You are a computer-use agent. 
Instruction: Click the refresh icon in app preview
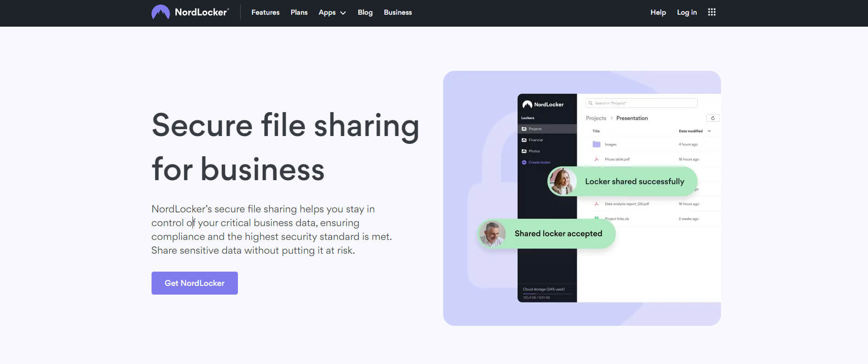[713, 118]
